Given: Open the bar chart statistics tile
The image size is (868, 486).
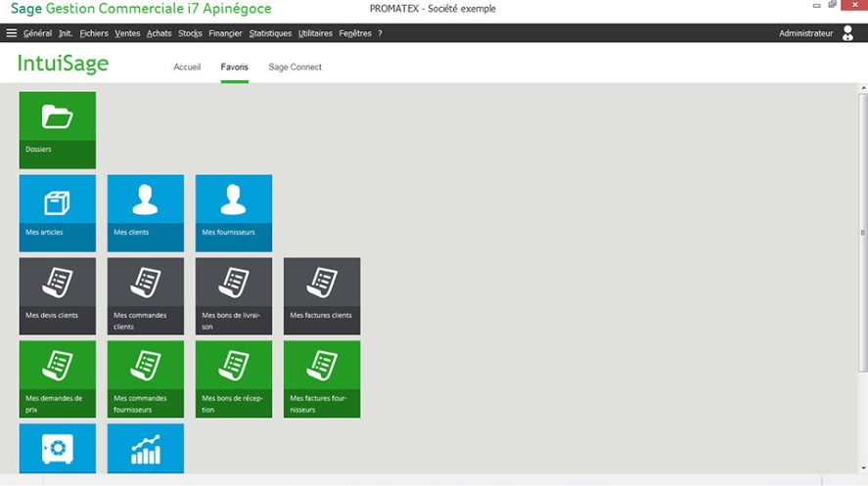Looking at the screenshot, I should tap(146, 449).
